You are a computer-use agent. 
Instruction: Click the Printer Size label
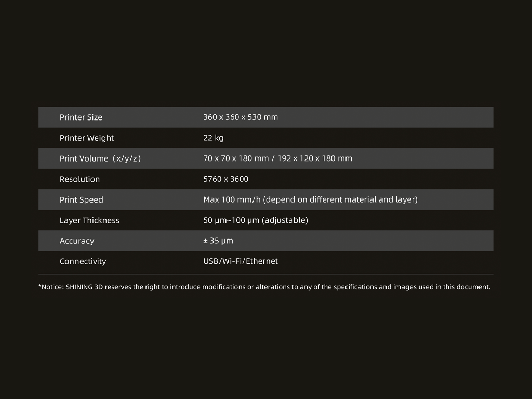click(x=81, y=117)
